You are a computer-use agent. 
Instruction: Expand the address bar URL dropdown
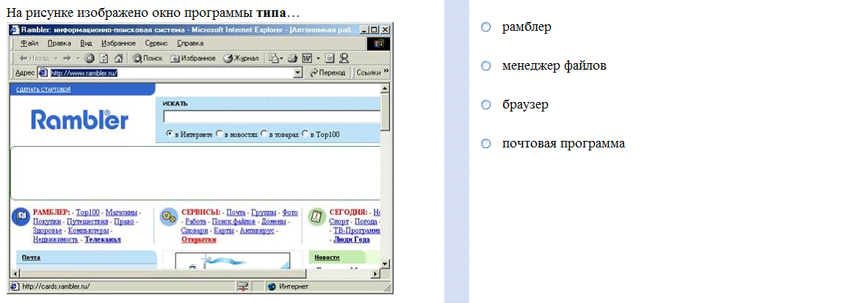coord(298,73)
